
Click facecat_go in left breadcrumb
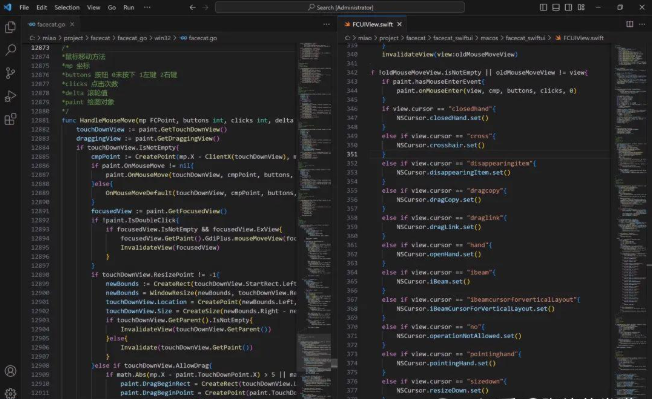pos(132,38)
